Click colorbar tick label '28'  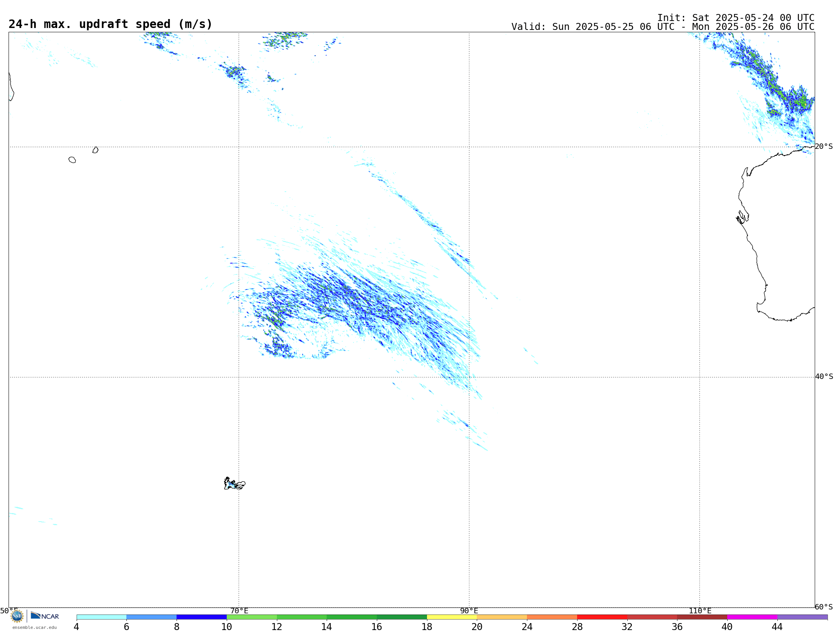(x=577, y=627)
